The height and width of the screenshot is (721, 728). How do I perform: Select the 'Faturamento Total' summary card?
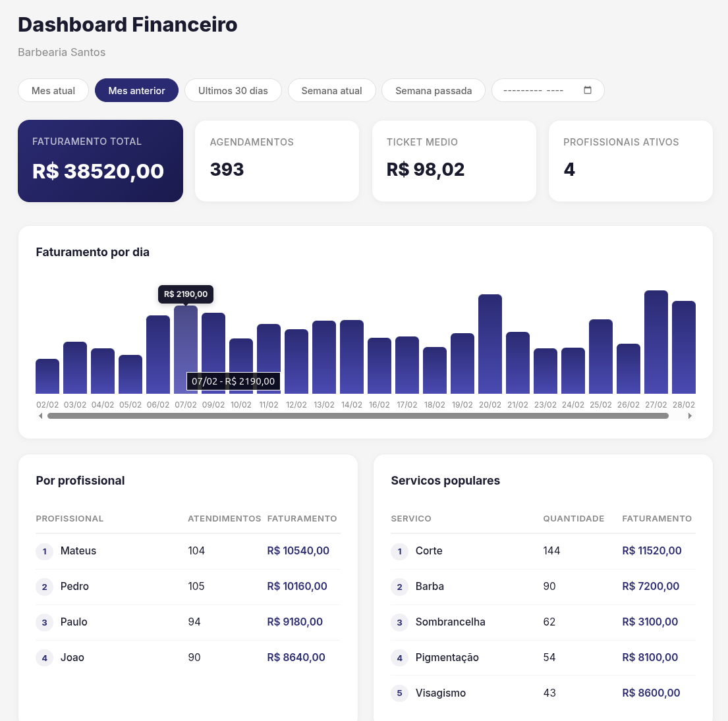(100, 161)
